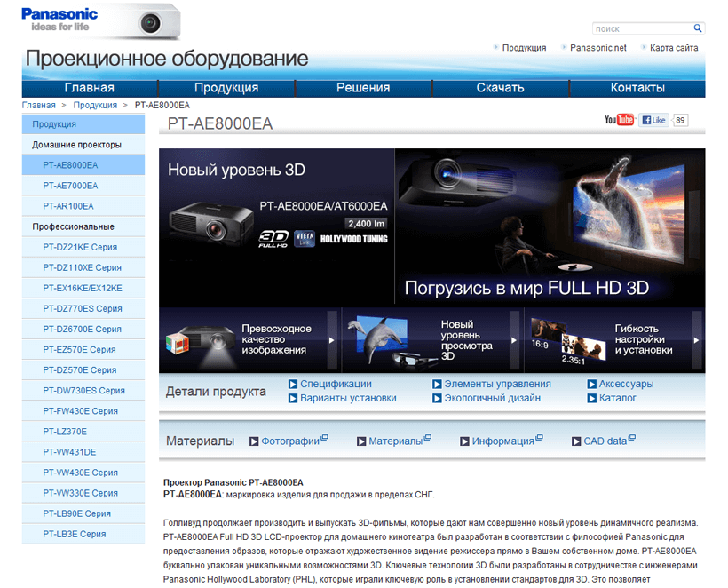This screenshot has width=728, height=588.
Task: Expand the Гибкость настройки и установки banner
Action: coord(614,339)
